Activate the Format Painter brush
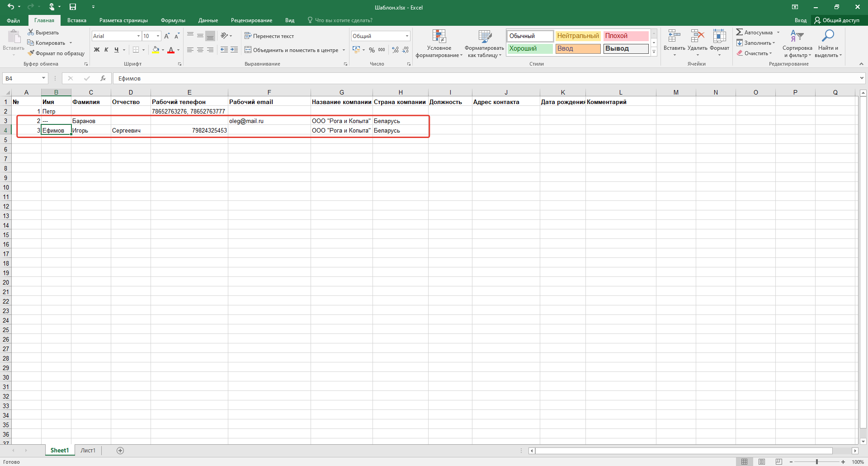The width and height of the screenshot is (868, 466). 31,53
